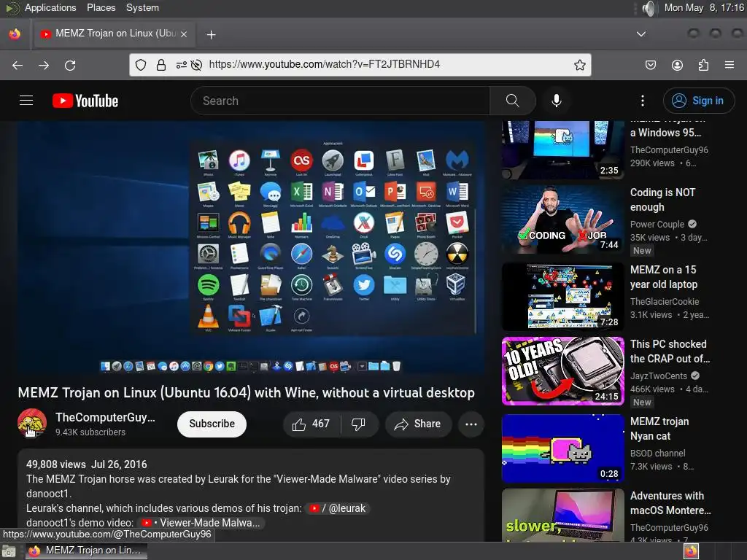Screen dimensions: 747x560
Task: Click the Power Couple channel name
Action: [657, 224]
